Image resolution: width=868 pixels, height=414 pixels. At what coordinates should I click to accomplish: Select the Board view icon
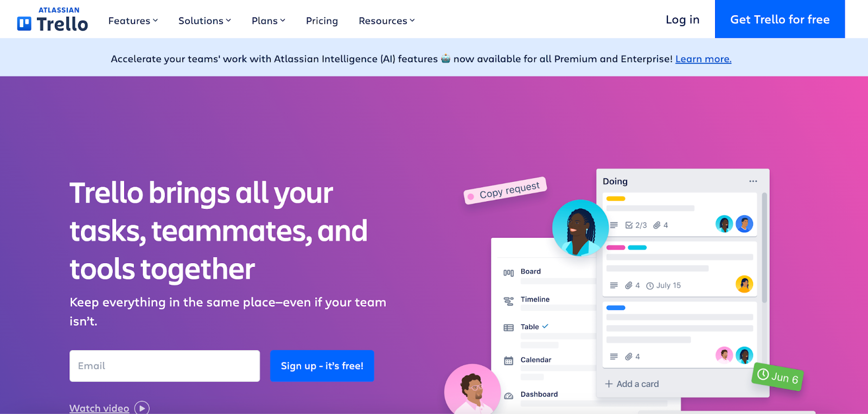click(x=508, y=273)
